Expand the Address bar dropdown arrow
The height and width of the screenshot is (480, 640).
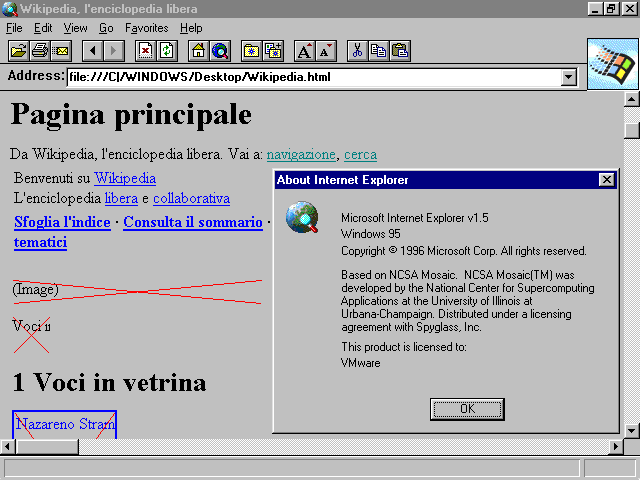(x=569, y=77)
